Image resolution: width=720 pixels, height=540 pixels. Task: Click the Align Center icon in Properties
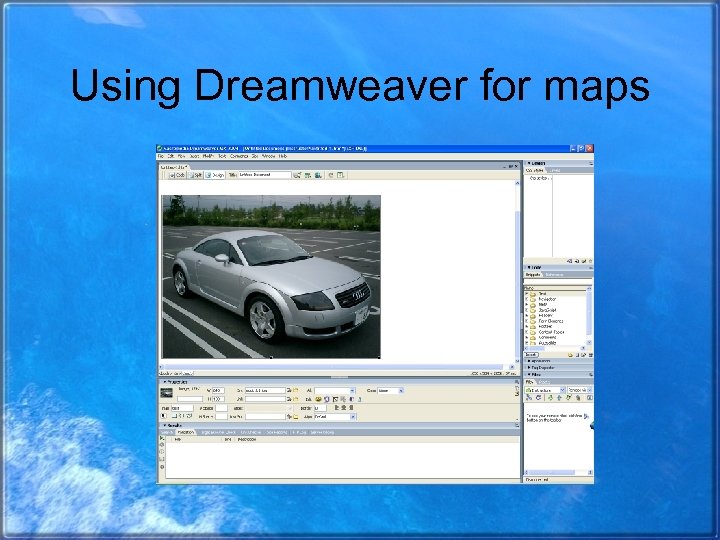pyautogui.click(x=343, y=407)
